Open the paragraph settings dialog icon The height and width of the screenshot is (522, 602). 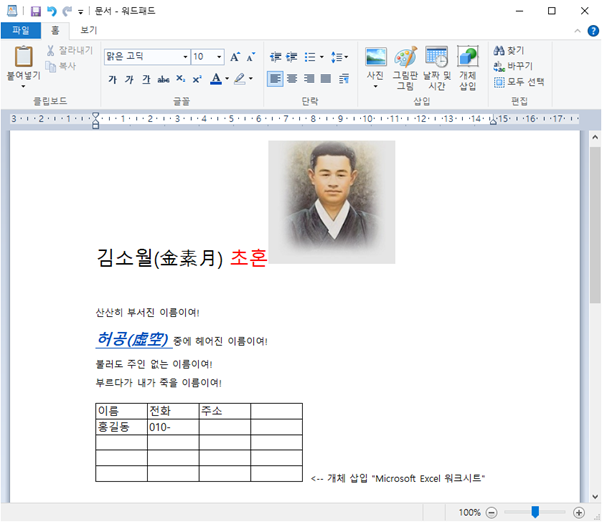pos(344,79)
